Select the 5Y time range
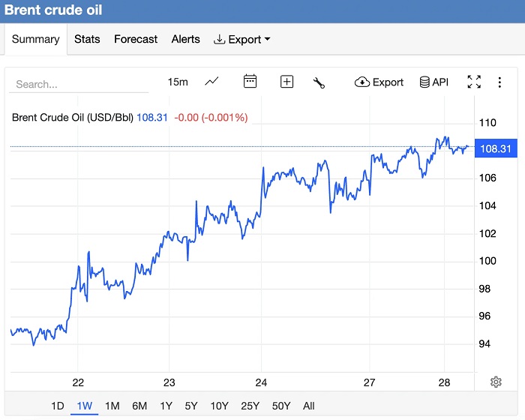 click(x=191, y=406)
